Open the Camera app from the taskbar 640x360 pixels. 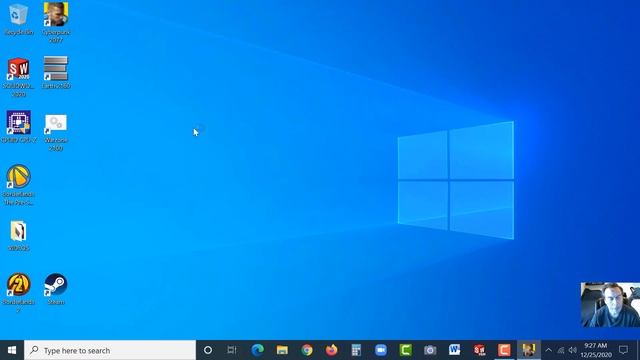(x=430, y=350)
